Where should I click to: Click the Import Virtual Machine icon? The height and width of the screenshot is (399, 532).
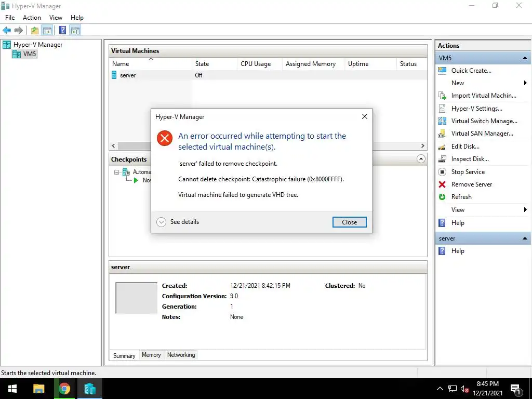tap(442, 96)
